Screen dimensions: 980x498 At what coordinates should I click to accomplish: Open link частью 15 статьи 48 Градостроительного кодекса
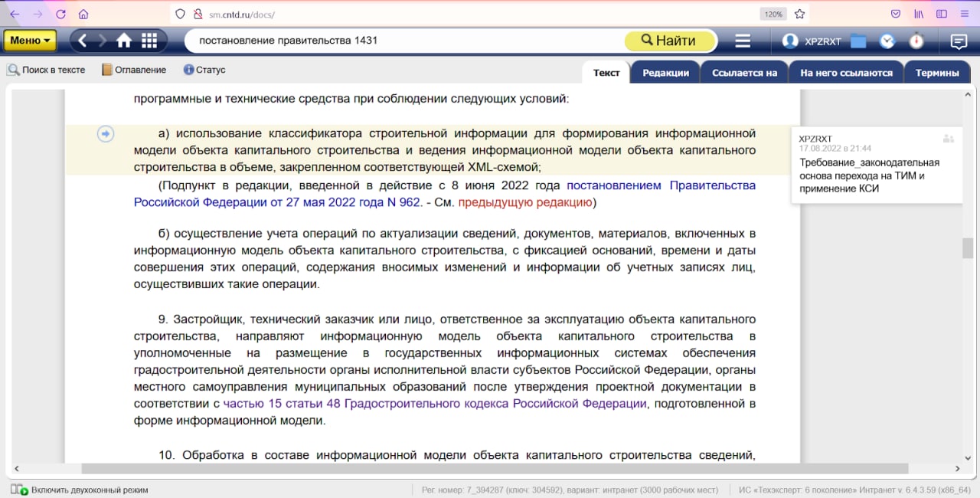tap(435, 404)
